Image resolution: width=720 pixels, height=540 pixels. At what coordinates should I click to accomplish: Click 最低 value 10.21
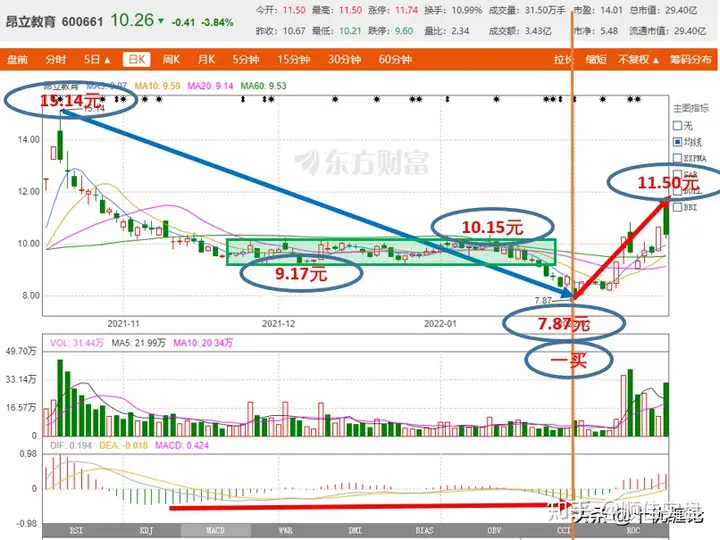coord(350,31)
